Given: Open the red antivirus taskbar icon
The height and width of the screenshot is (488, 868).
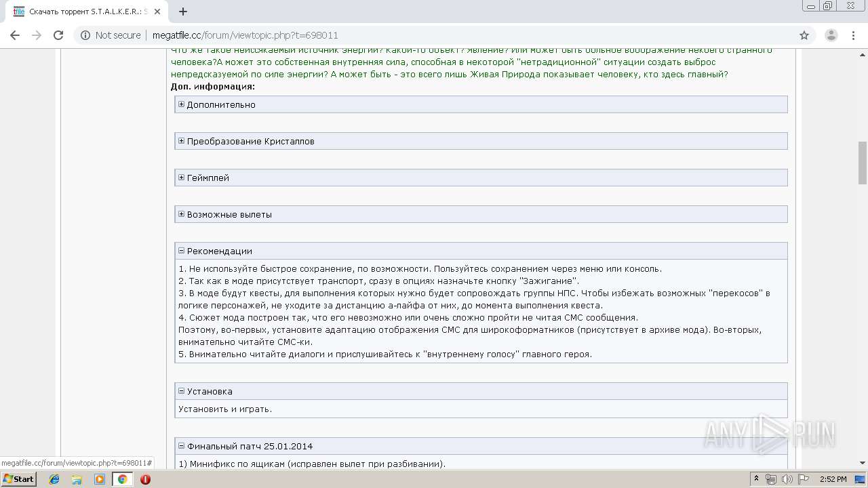Looking at the screenshot, I should coord(145,479).
